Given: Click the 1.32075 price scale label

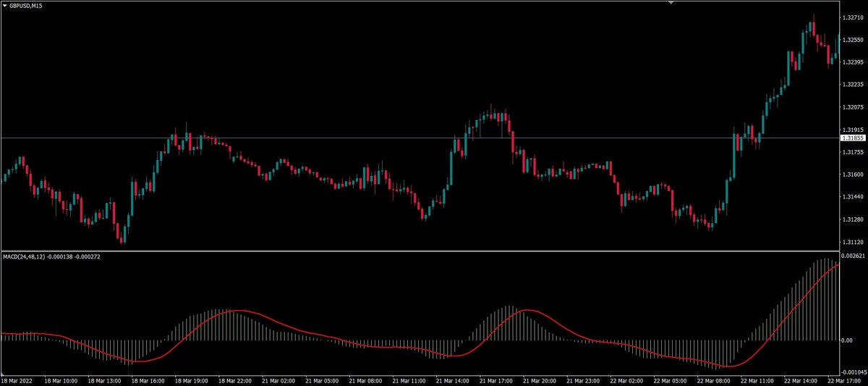Looking at the screenshot, I should point(852,107).
